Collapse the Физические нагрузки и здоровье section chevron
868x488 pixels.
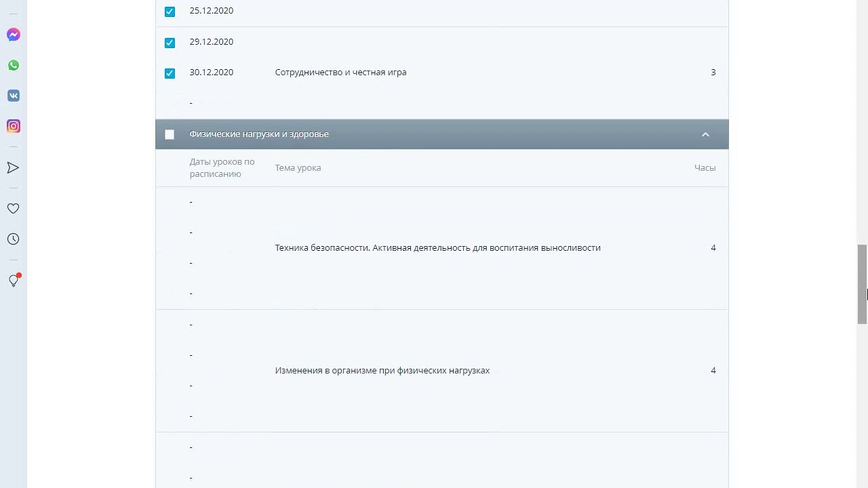(705, 134)
